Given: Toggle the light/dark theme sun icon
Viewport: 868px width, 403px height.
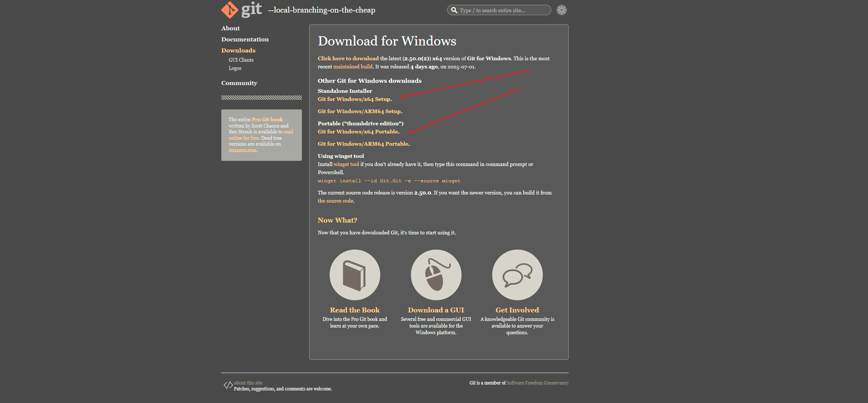Looking at the screenshot, I should [x=561, y=10].
